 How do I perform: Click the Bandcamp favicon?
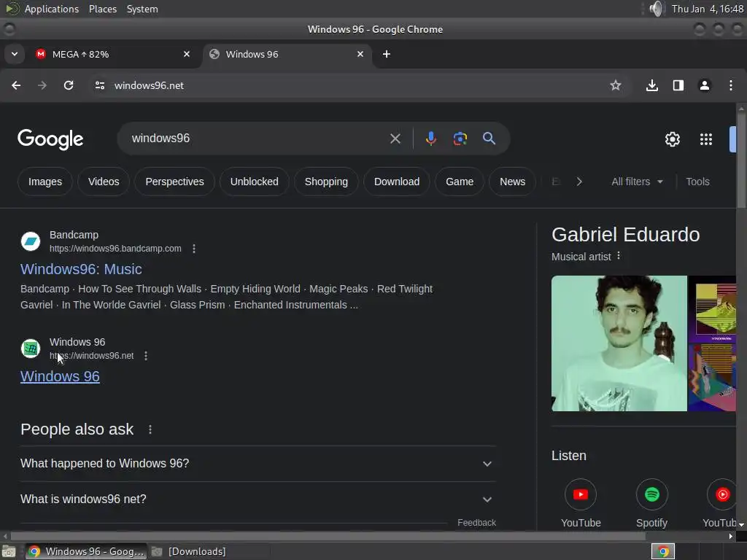pos(31,241)
